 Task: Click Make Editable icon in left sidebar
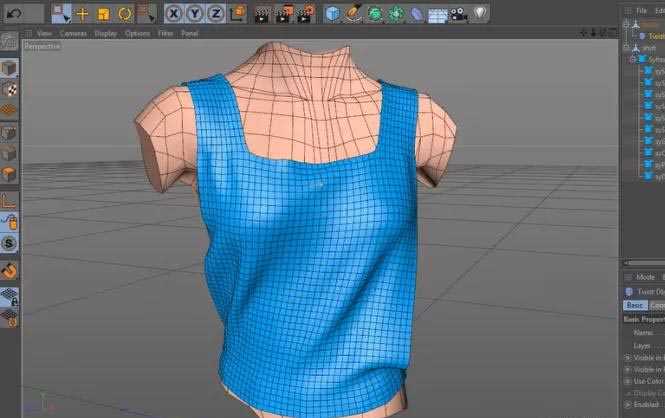tap(9, 42)
